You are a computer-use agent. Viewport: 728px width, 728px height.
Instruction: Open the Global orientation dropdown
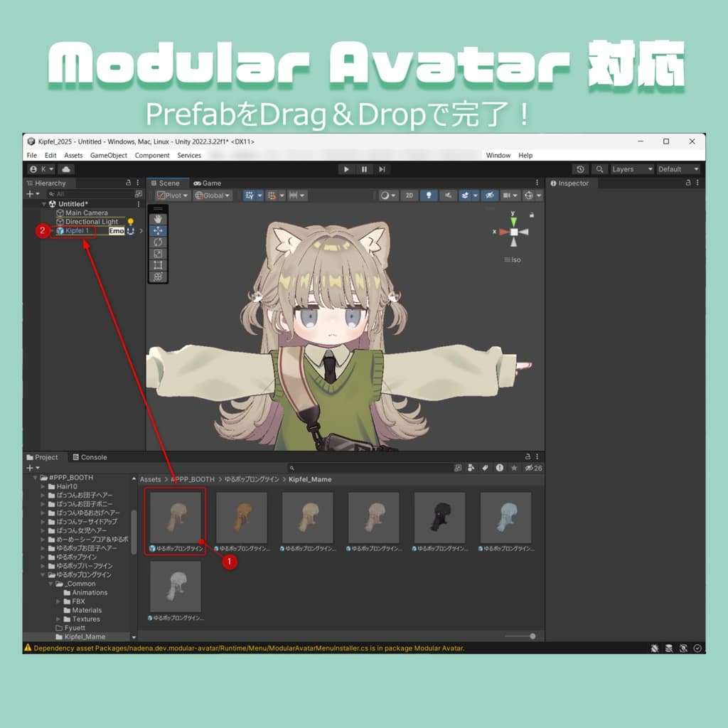[213, 196]
